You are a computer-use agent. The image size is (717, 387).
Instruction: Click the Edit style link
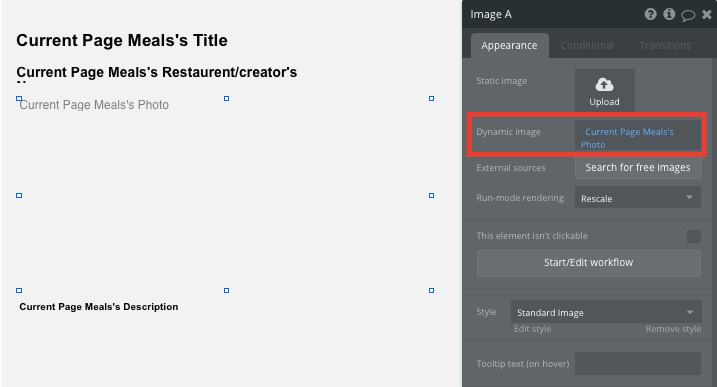(x=532, y=329)
